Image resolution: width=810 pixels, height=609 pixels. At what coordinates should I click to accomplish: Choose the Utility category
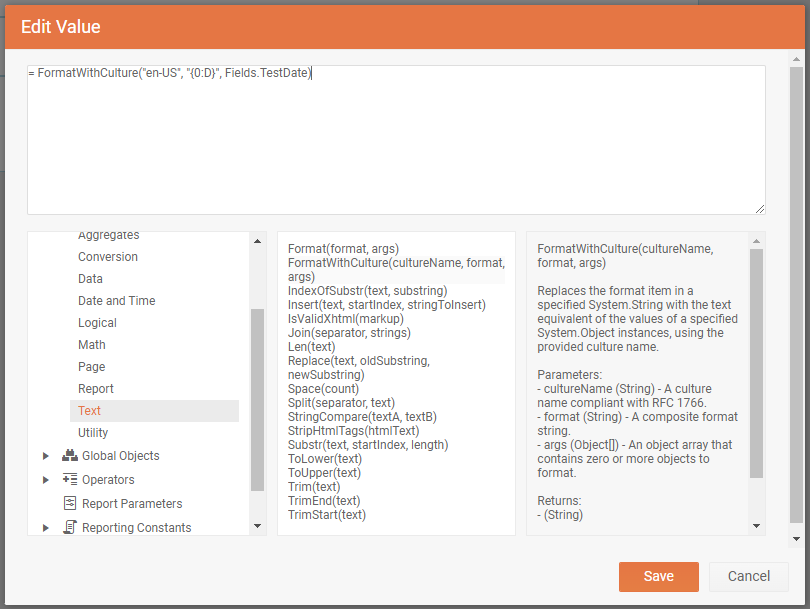(x=93, y=433)
